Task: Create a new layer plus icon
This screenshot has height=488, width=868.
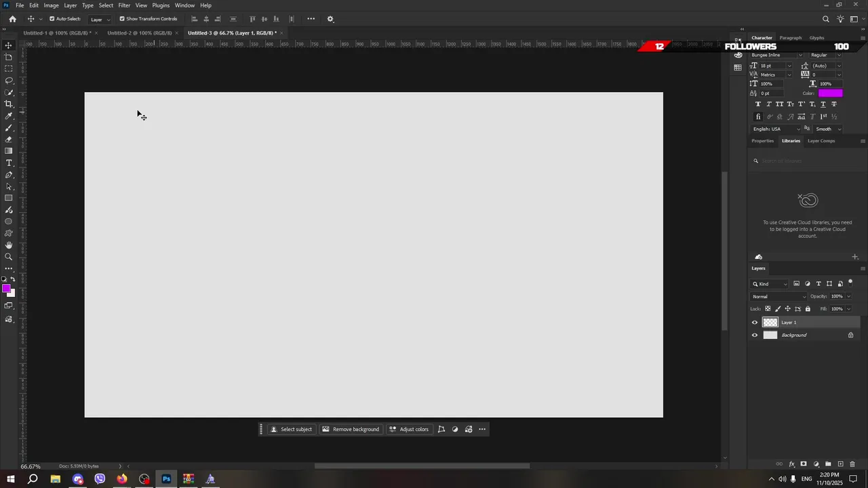Action: point(840,464)
